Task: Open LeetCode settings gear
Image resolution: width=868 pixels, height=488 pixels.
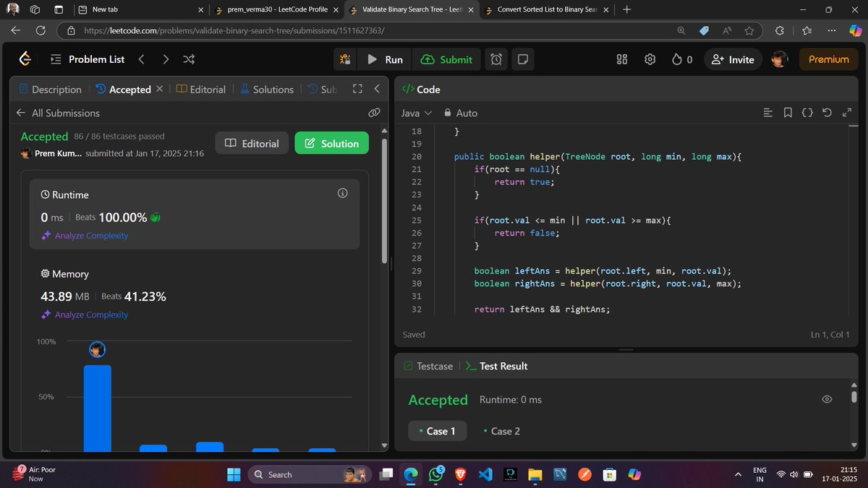Action: [x=650, y=59]
